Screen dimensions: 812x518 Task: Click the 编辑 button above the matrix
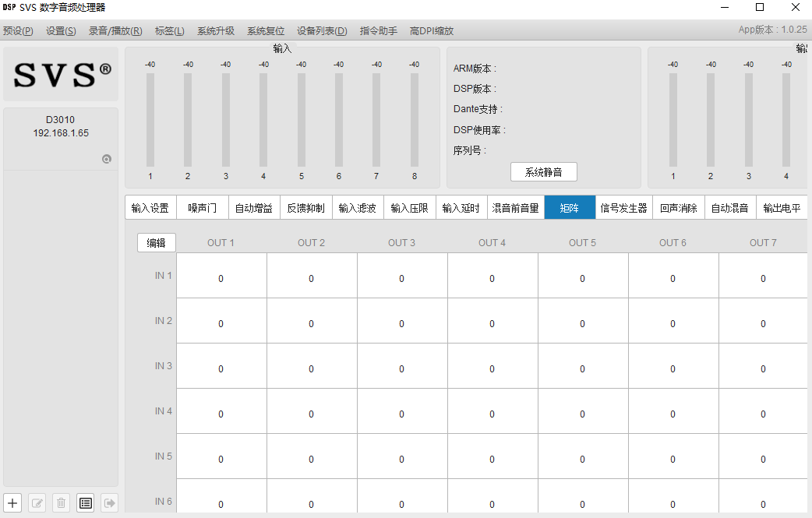(x=156, y=242)
